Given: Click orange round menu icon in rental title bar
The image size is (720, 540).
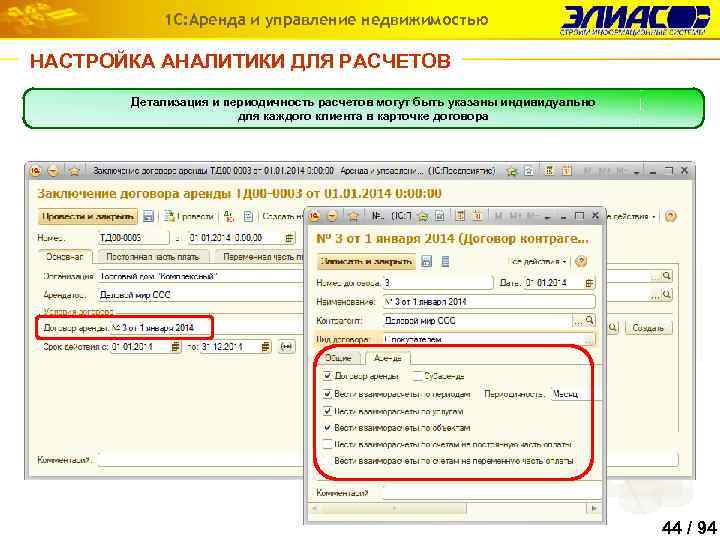Looking at the screenshot, I should pos(54,171).
